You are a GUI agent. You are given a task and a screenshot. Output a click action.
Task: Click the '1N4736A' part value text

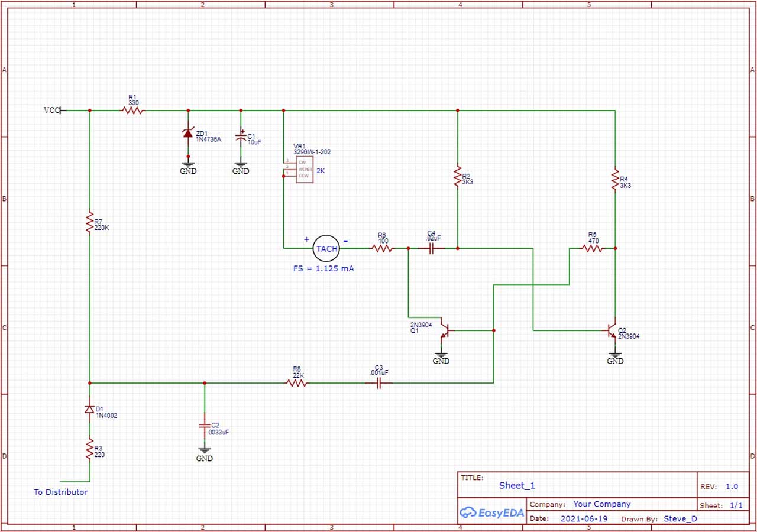tap(209, 139)
